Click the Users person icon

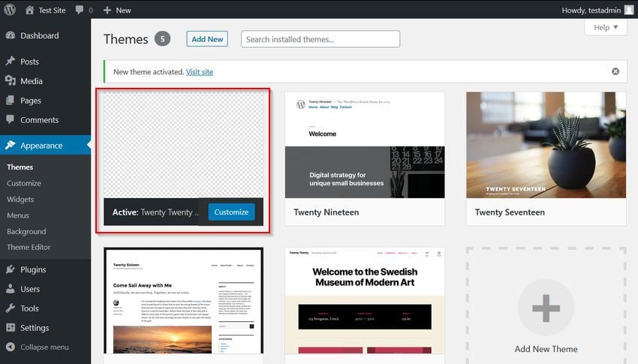point(11,289)
